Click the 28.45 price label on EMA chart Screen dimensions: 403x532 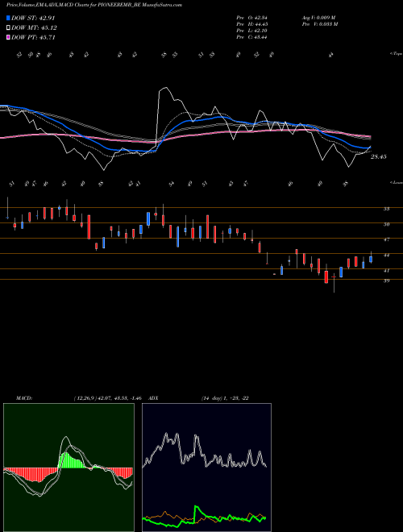coord(379,156)
